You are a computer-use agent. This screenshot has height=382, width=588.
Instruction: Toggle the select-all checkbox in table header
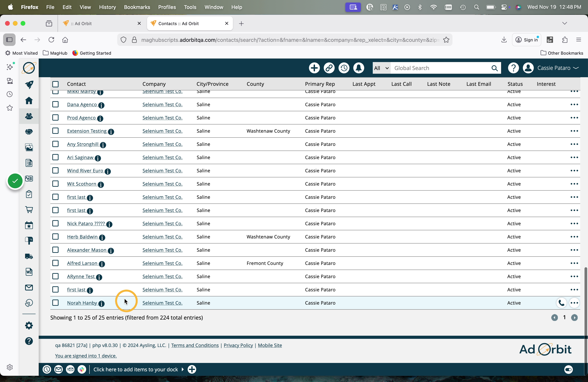(55, 84)
